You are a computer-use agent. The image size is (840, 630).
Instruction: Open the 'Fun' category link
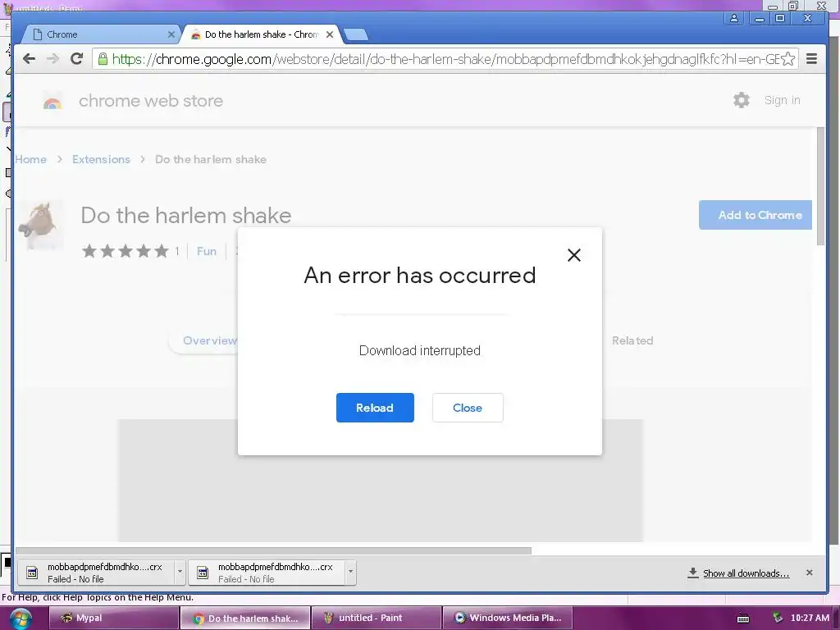(x=207, y=251)
